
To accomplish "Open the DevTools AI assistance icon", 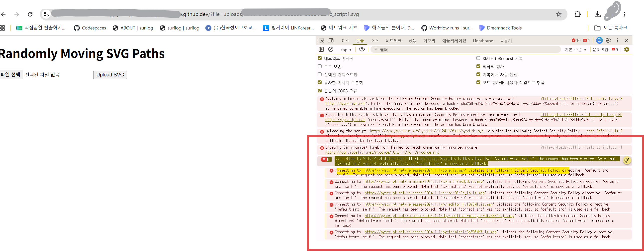I will [x=599, y=40].
